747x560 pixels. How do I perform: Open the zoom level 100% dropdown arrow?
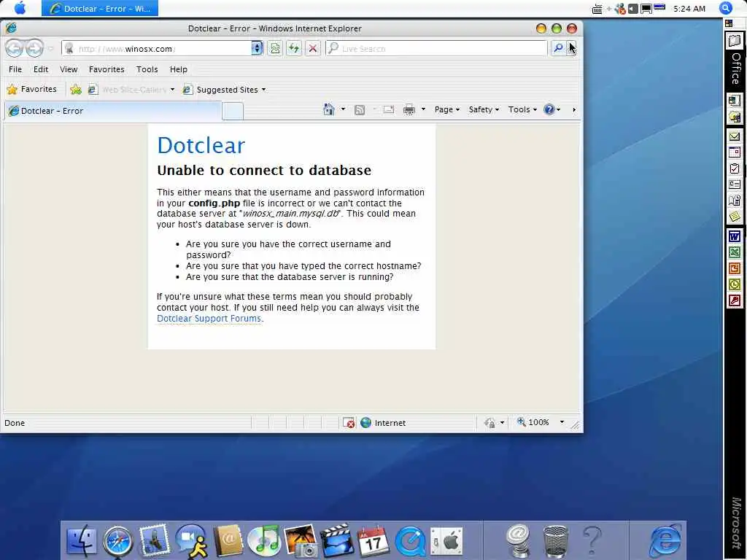coord(562,422)
